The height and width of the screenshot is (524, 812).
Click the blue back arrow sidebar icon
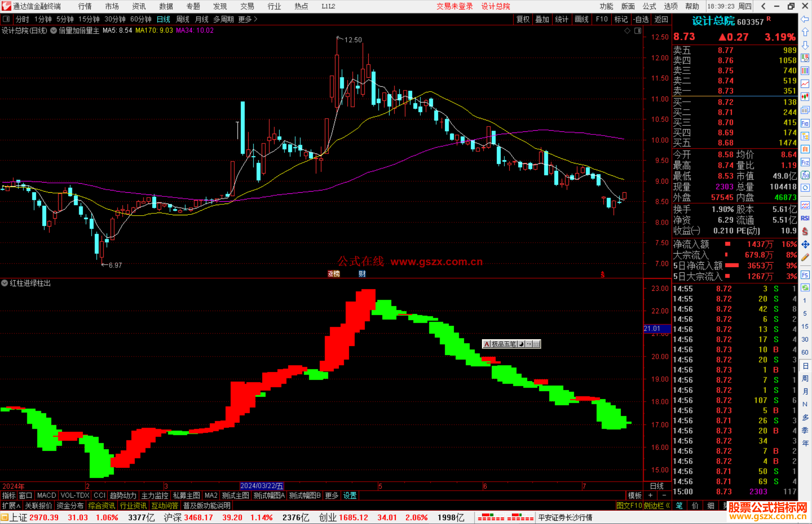[x=805, y=19]
